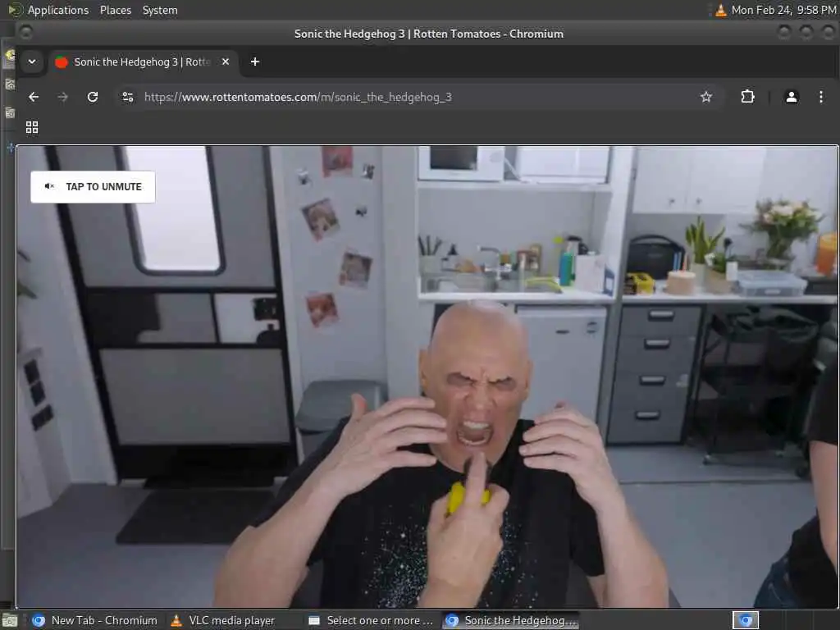Screen dimensions: 840x630
Task: Click the playing video frame
Action: (427, 377)
